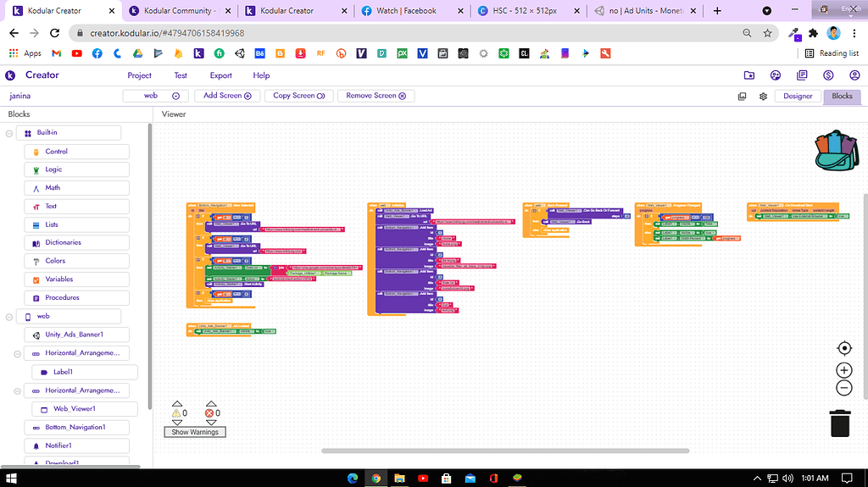
Task: Zoom in with the plus icon
Action: (x=844, y=370)
